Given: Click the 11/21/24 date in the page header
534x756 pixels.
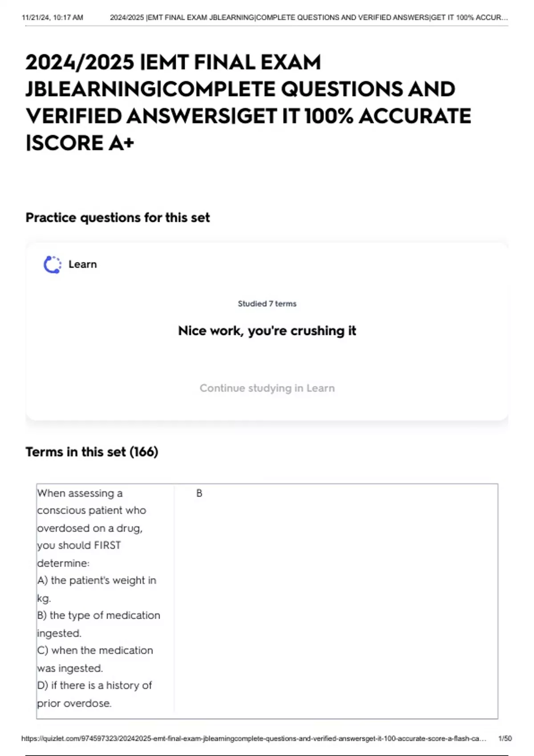Looking at the screenshot, I should click(52, 18).
